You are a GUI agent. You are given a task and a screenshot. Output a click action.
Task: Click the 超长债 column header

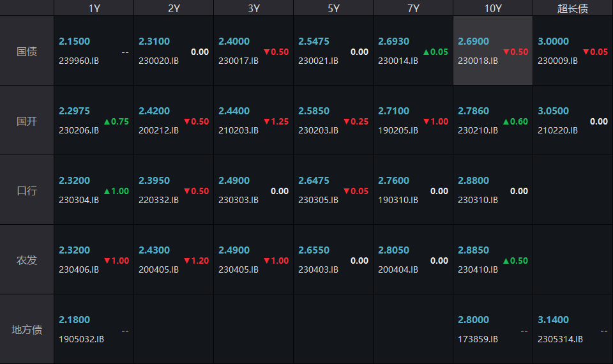point(572,8)
